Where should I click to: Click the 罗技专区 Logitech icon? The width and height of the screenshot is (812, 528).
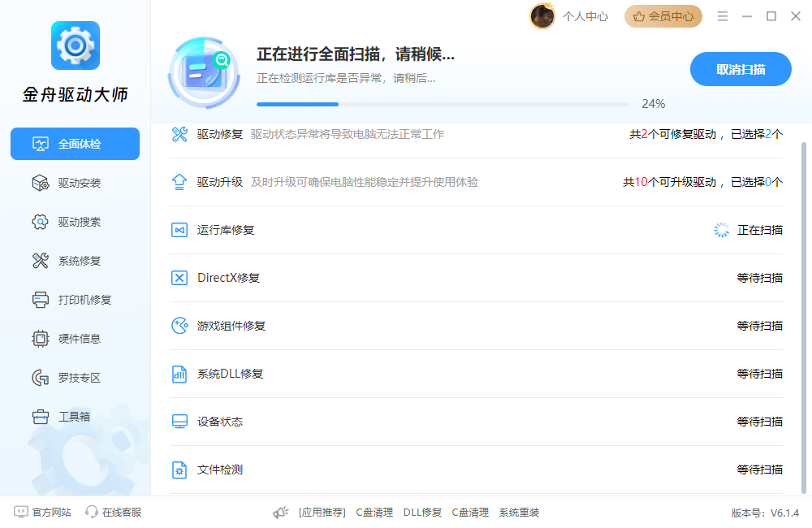(41, 378)
